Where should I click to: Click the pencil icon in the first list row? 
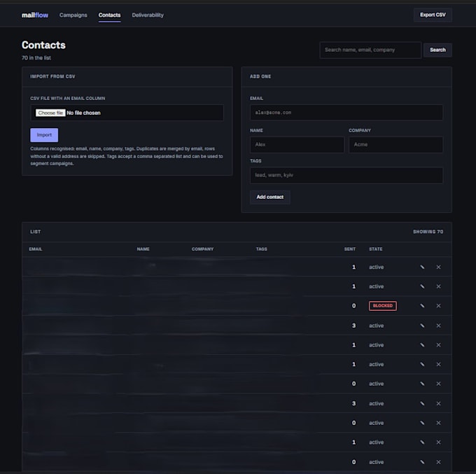pos(422,267)
